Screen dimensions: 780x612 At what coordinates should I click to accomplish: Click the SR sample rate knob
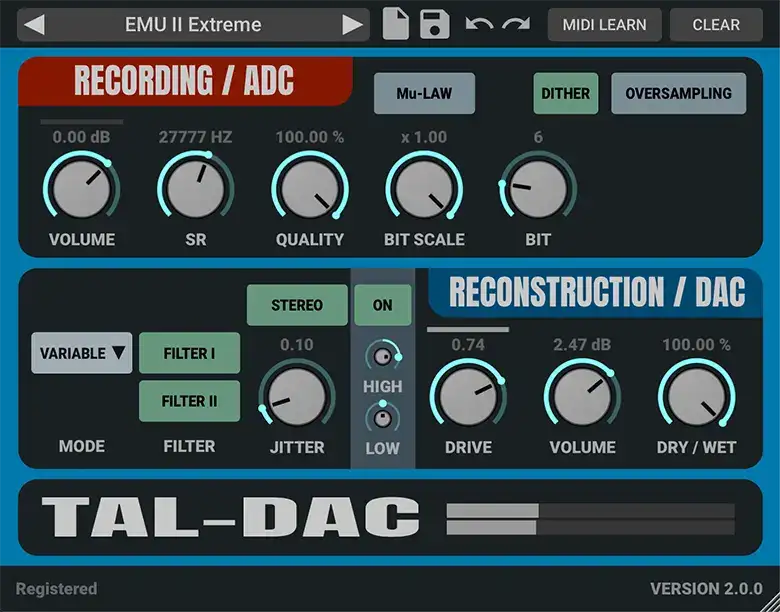tap(195, 189)
